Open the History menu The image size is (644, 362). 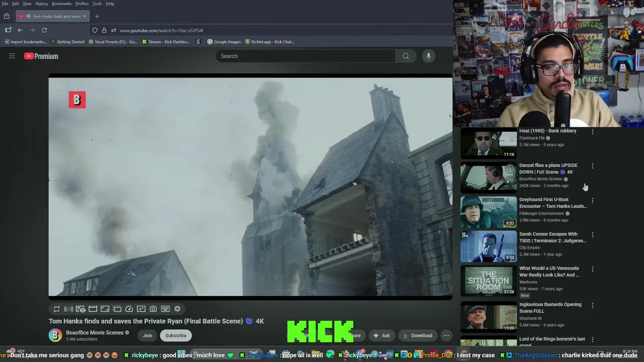[42, 4]
